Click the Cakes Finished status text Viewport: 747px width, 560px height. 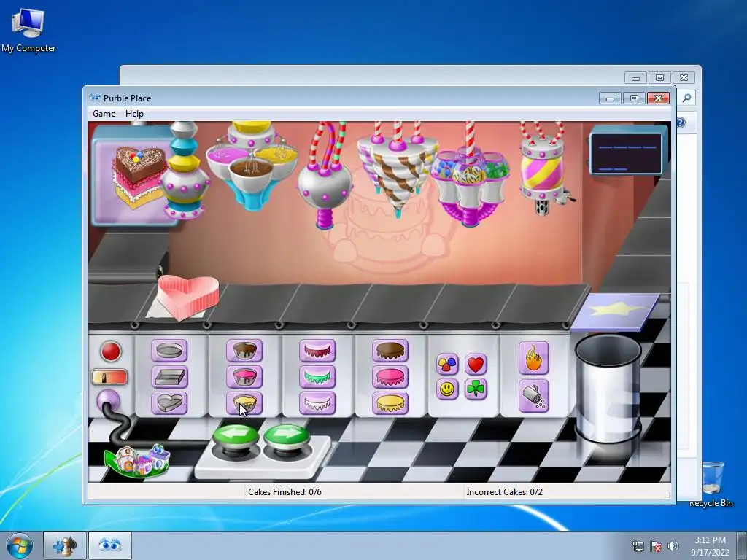(x=285, y=492)
